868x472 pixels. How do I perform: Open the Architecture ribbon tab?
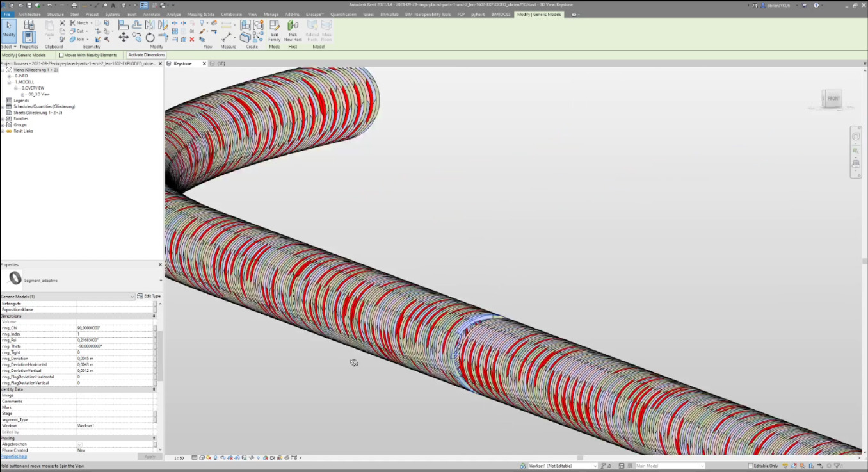tap(29, 14)
